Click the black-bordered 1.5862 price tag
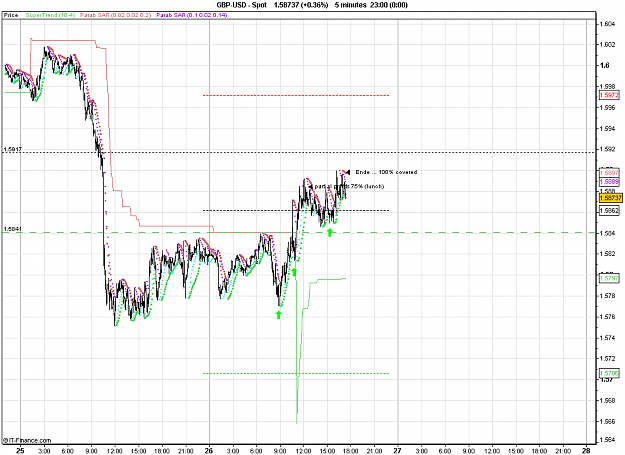Screen dimensions: 625x455 pos(609,210)
